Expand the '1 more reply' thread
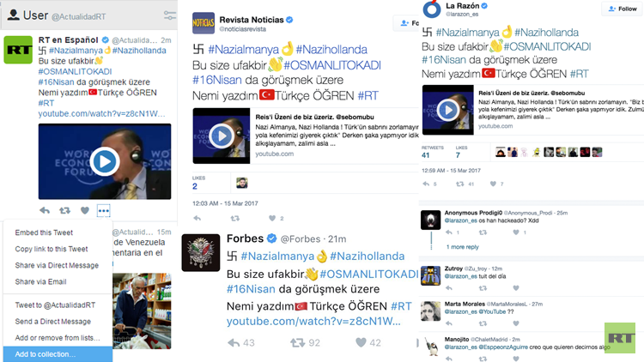 point(461,246)
